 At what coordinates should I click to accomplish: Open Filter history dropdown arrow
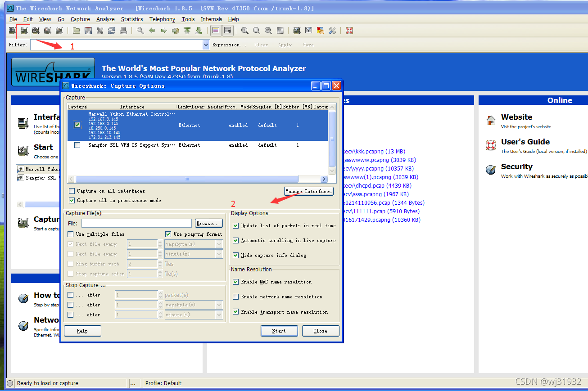[206, 45]
